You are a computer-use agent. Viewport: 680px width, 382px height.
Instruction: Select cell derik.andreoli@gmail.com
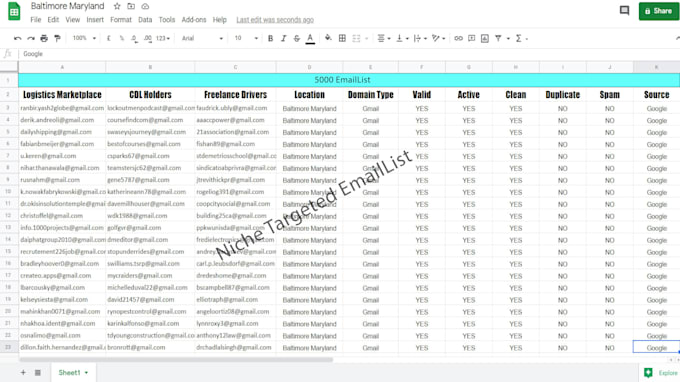click(62, 120)
